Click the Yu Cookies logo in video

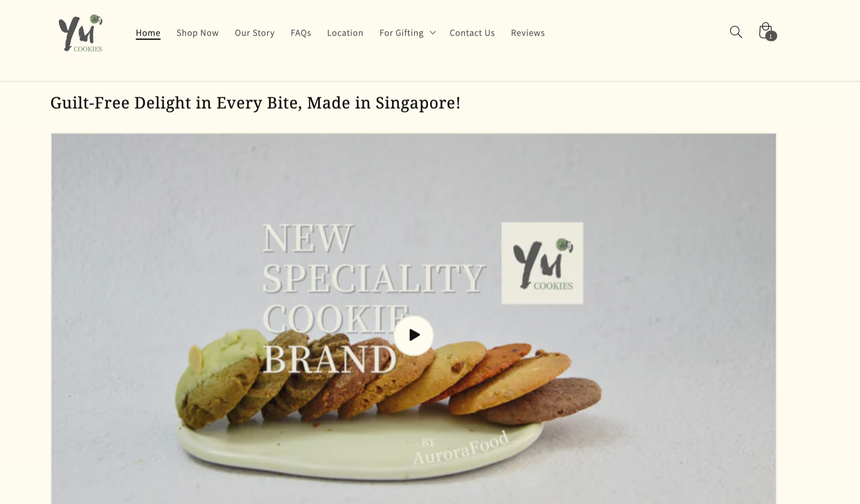pos(542,263)
